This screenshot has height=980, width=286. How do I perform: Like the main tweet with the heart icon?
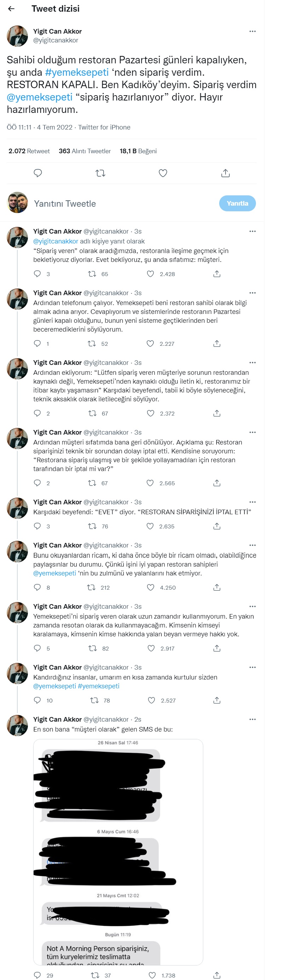click(x=163, y=173)
